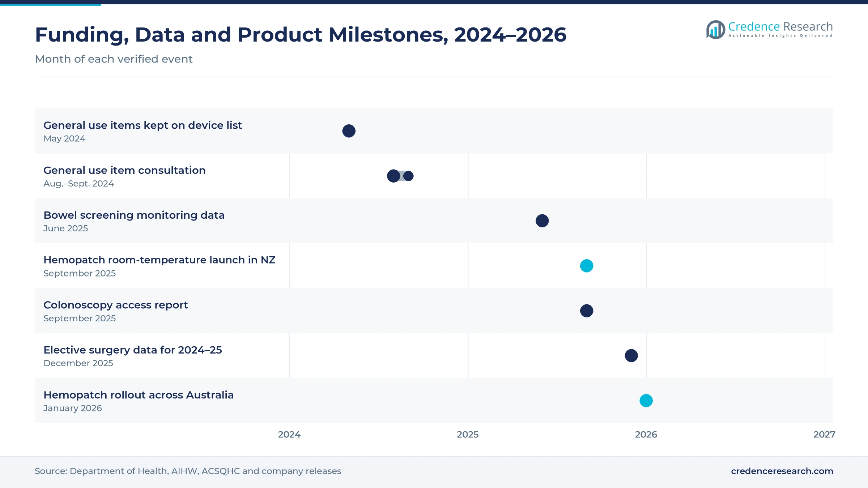
Task: Select subtitle 'Month of each verified event'
Action: 114,59
